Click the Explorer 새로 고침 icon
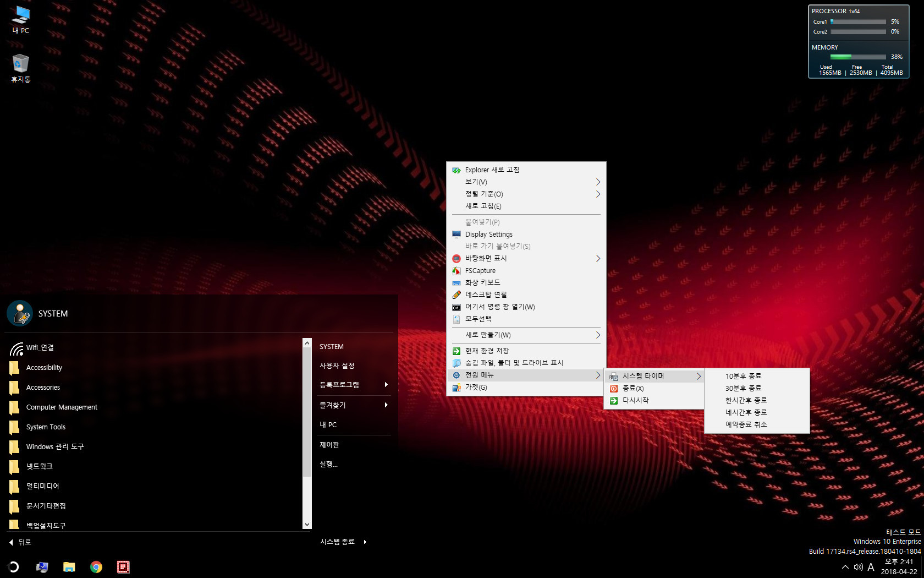This screenshot has width=924, height=578. (457, 170)
